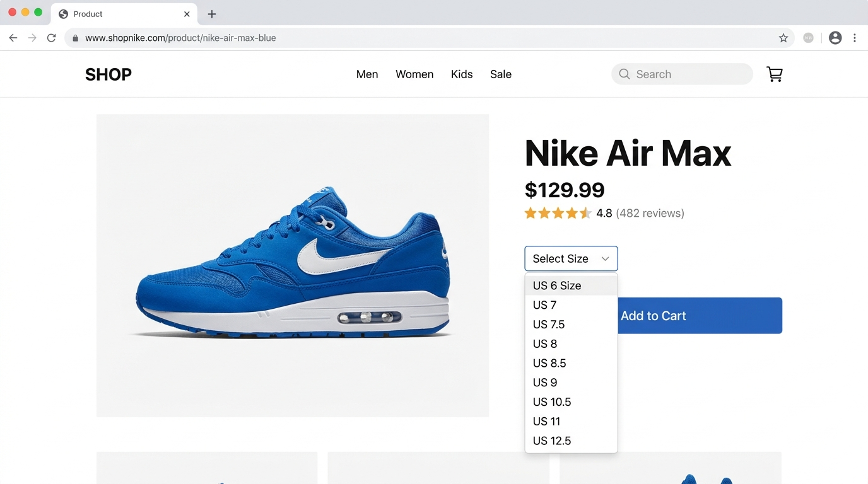Collapse the Select Size dropdown
Screen dimensions: 868x484
[571, 258]
